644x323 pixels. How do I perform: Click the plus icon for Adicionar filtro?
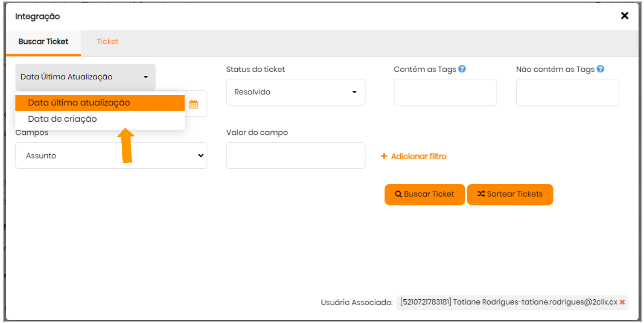pos(384,156)
